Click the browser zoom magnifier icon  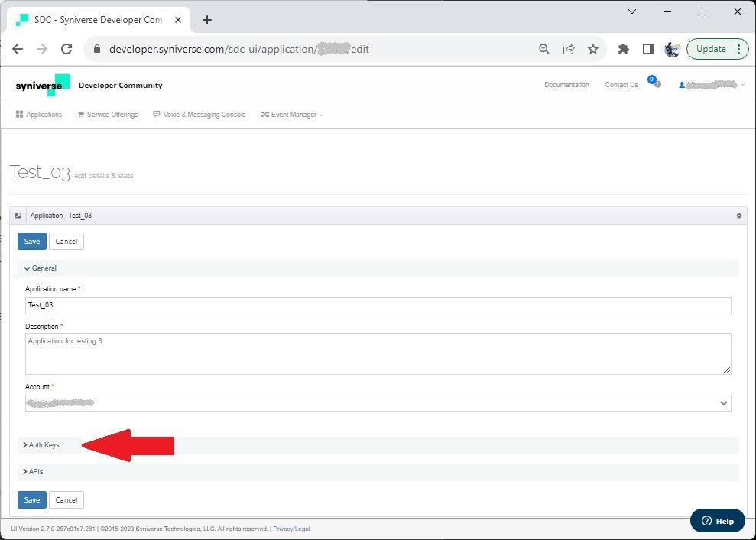544,49
